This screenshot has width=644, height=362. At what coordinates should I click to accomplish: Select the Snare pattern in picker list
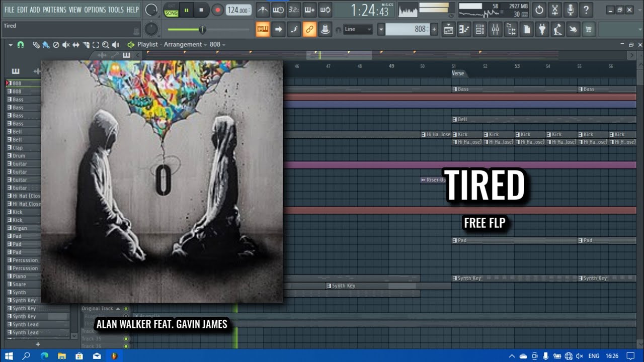(x=24, y=285)
